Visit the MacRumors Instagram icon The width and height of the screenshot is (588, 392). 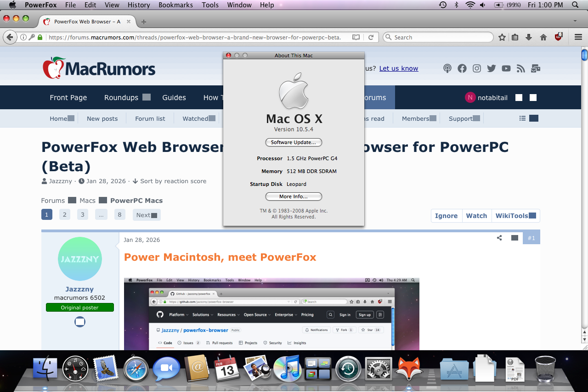pos(477,68)
